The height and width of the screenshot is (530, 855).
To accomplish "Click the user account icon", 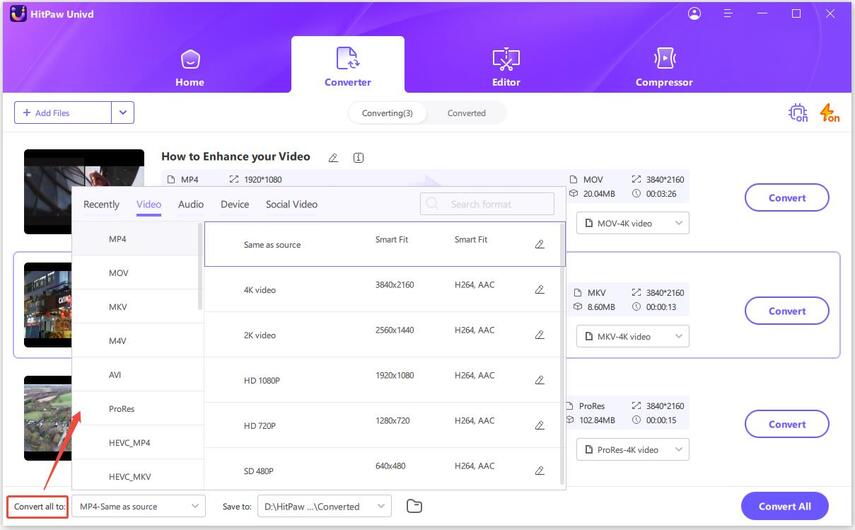I will (695, 14).
